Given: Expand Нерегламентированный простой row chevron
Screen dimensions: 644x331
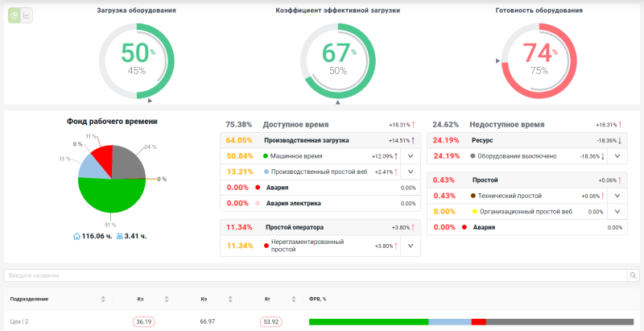Looking at the screenshot, I should [x=411, y=246].
